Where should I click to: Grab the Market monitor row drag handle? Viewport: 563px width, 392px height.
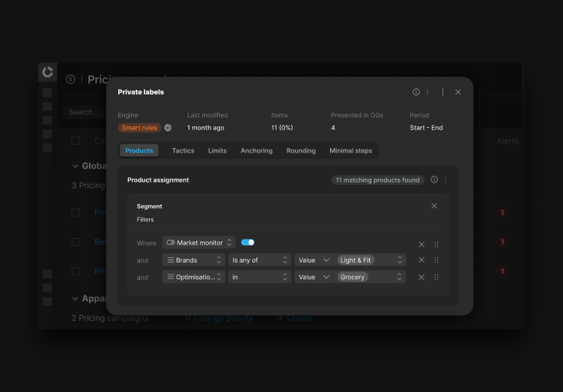(436, 245)
